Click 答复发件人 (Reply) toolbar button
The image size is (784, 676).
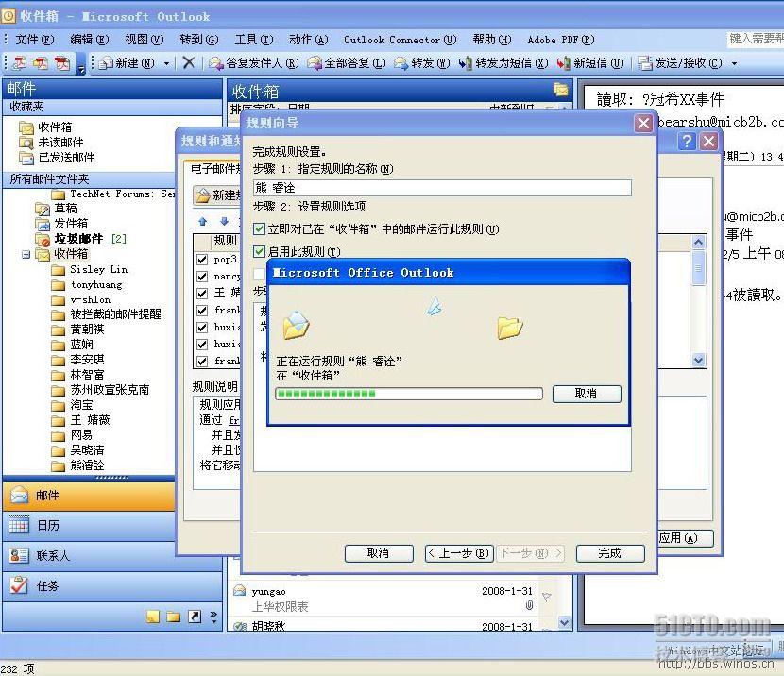click(x=253, y=63)
